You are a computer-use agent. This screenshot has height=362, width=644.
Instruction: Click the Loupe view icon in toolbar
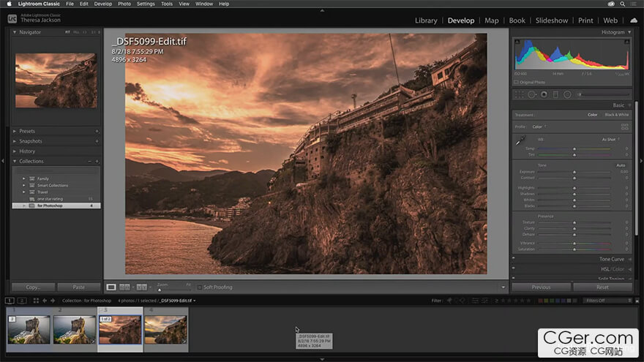[111, 287]
